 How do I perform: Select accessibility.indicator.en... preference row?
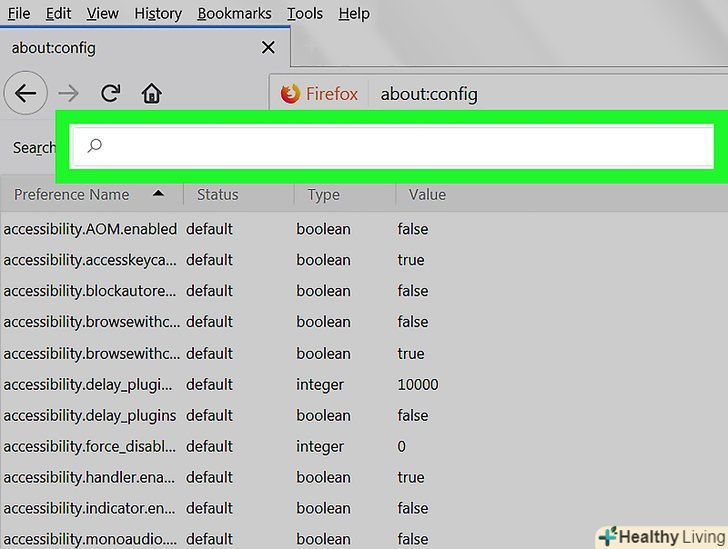(364, 508)
